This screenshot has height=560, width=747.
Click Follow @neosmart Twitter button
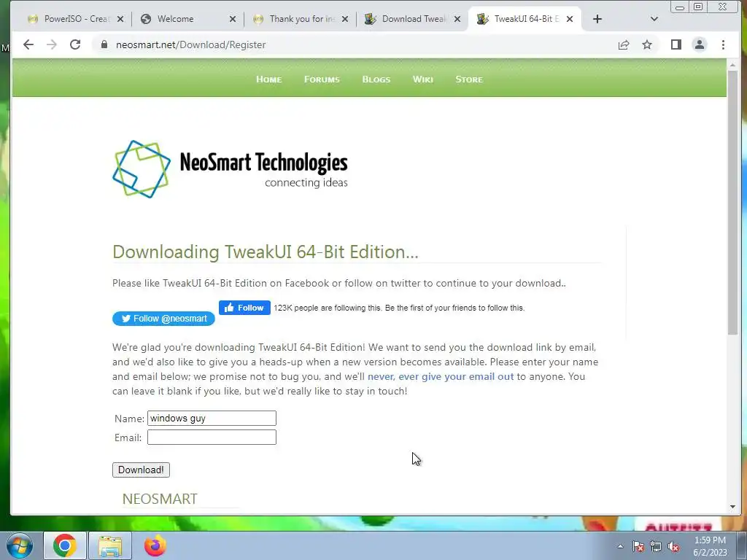coord(163,319)
